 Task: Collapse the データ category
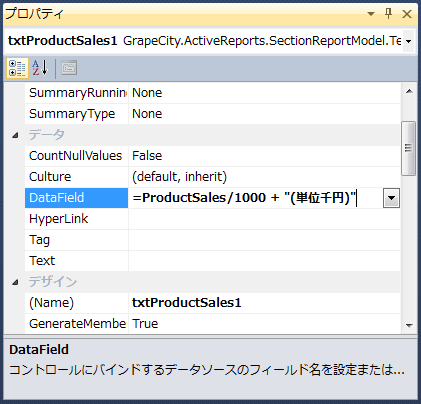[x=15, y=135]
